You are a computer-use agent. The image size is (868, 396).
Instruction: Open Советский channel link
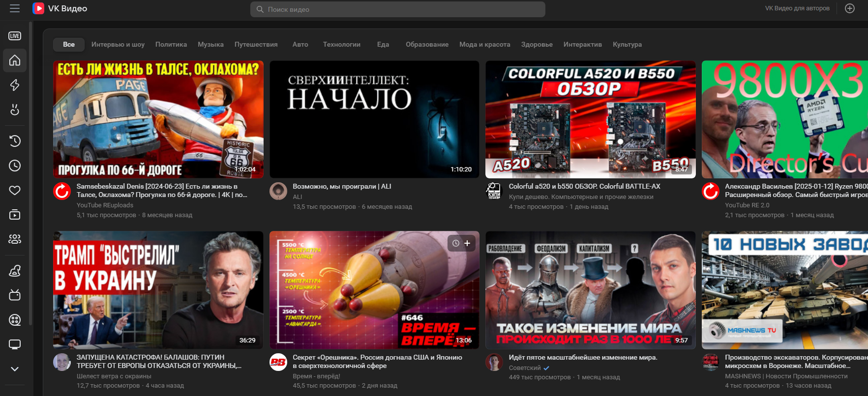pos(525,368)
